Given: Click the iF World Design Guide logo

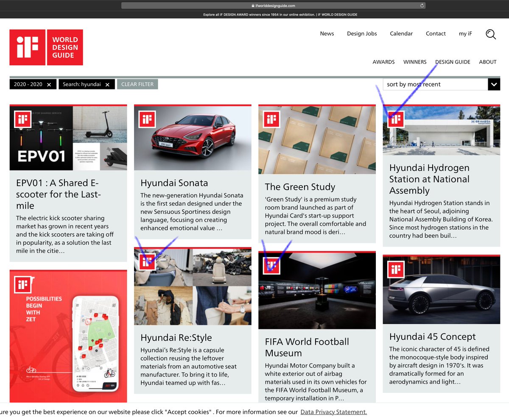Looking at the screenshot, I should [46, 47].
